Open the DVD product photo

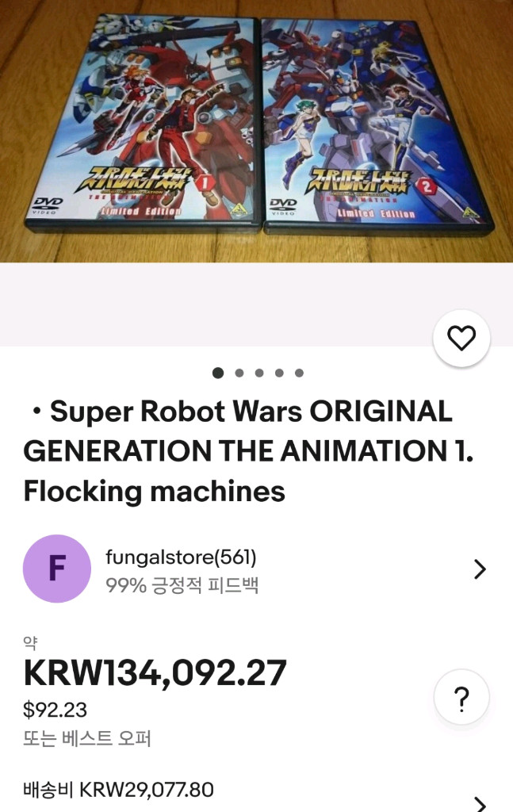[x=256, y=131]
